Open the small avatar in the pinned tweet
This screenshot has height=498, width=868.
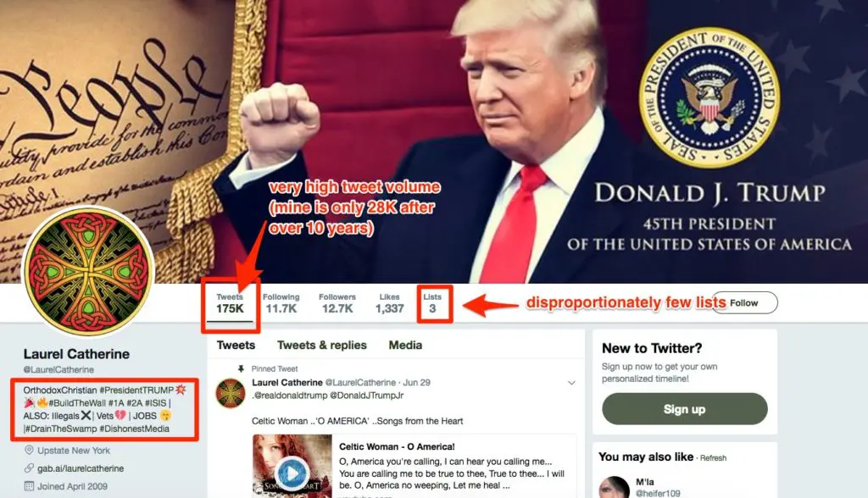click(x=231, y=394)
